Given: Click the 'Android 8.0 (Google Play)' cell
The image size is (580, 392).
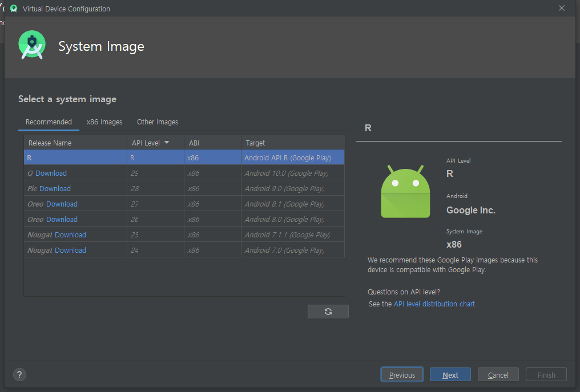Looking at the screenshot, I should coord(293,219).
